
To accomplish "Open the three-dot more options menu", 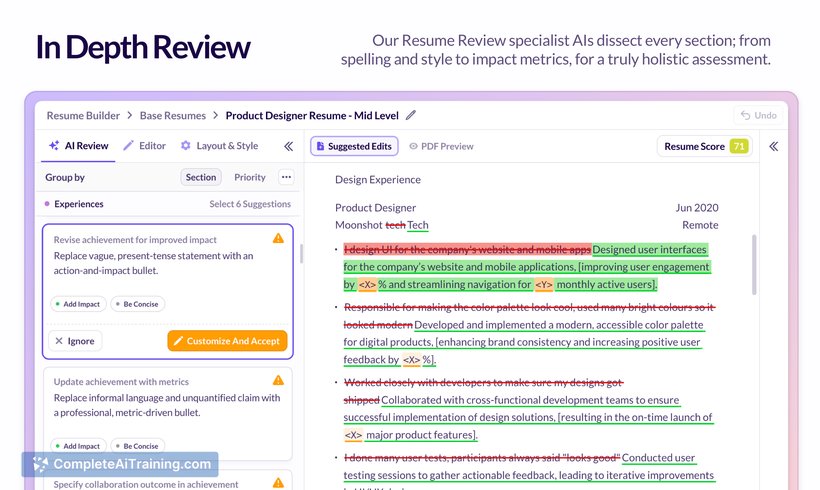I will tap(286, 177).
